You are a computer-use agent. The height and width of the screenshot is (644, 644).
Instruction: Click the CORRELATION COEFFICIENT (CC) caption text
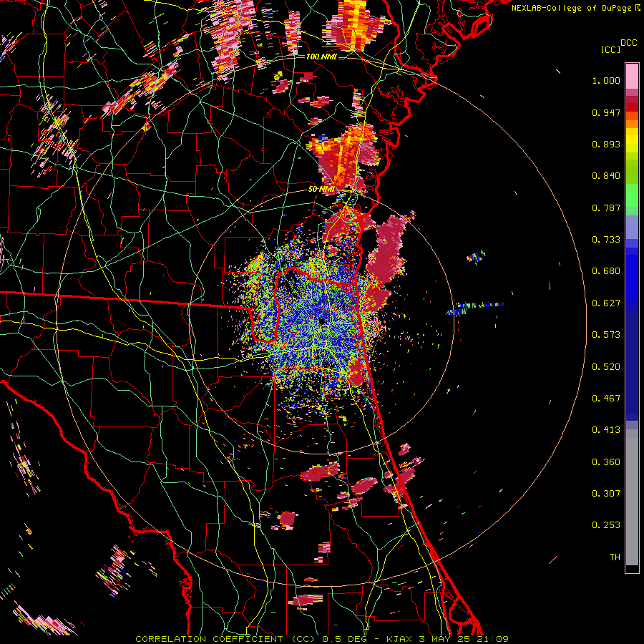tap(225, 639)
